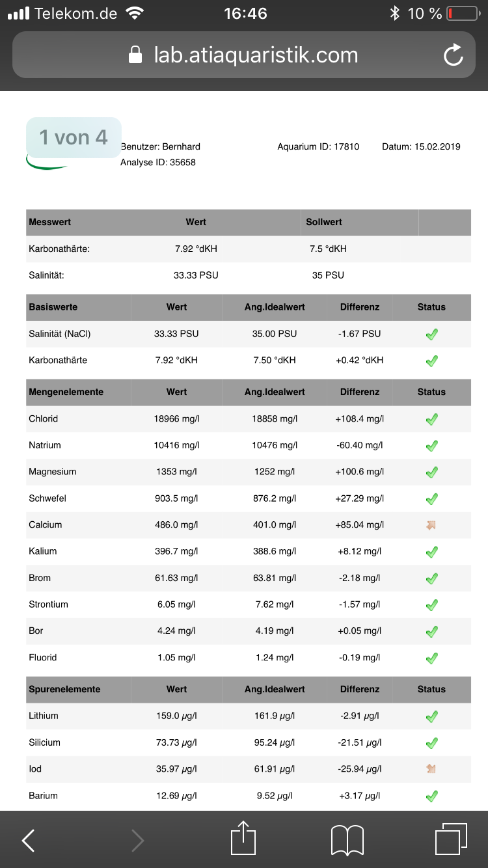Tap the '1 von 4' page indicator

(74, 137)
